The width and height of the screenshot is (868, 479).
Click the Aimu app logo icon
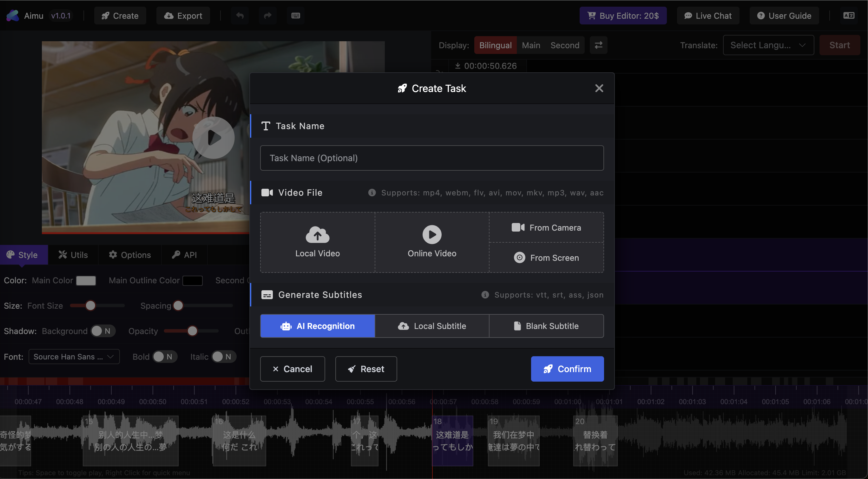[x=13, y=16]
